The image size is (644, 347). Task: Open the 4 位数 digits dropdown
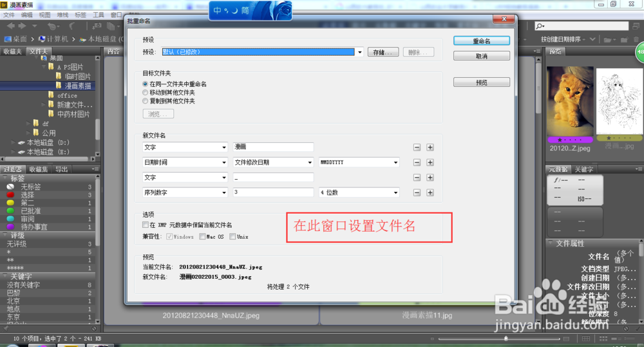(x=359, y=192)
